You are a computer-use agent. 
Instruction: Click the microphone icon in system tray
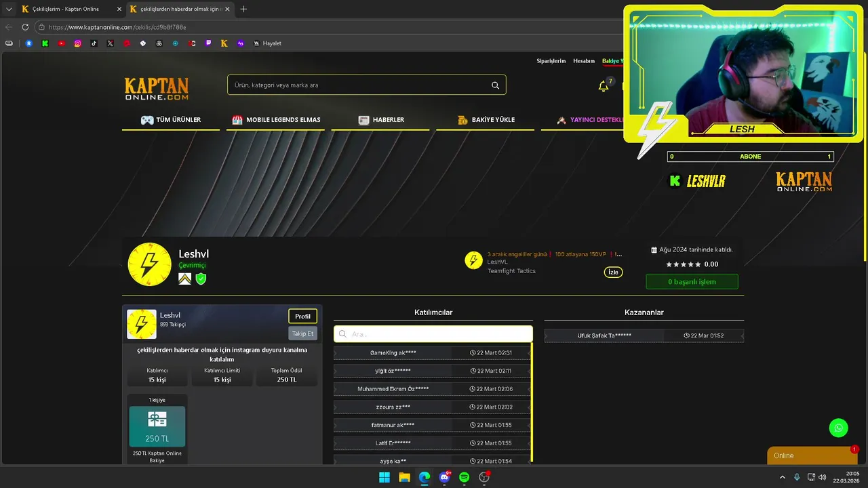(797, 477)
